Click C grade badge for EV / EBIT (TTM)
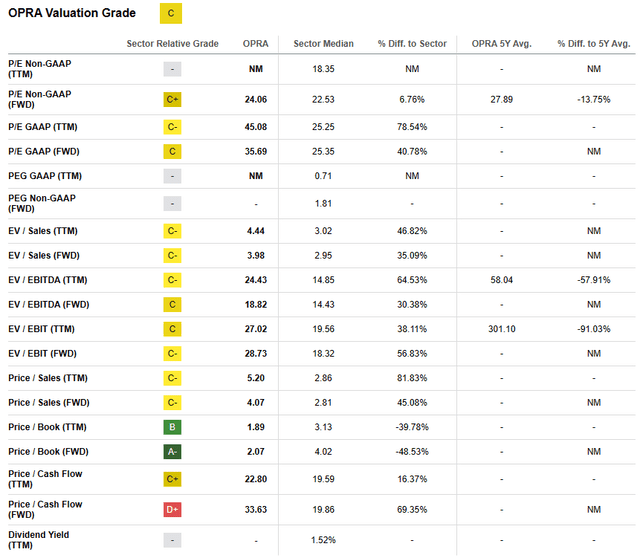Image resolution: width=640 pixels, height=558 pixels. point(172,329)
